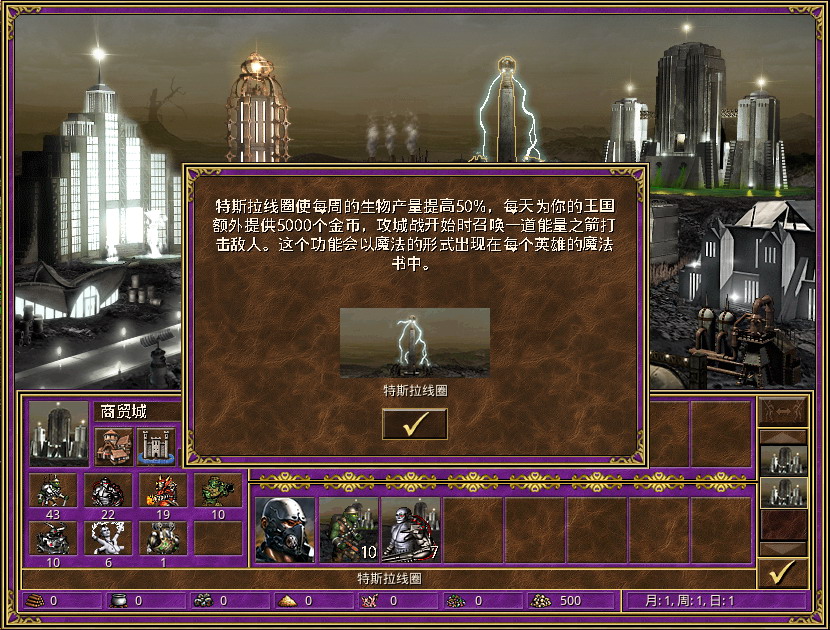
Task: Click the sulfur pile resource icon
Action: click(287, 601)
